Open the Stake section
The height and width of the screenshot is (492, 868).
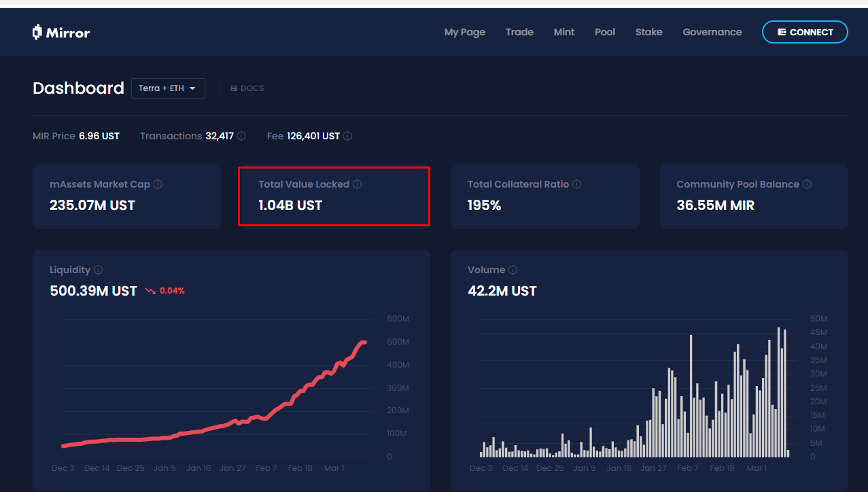point(649,32)
